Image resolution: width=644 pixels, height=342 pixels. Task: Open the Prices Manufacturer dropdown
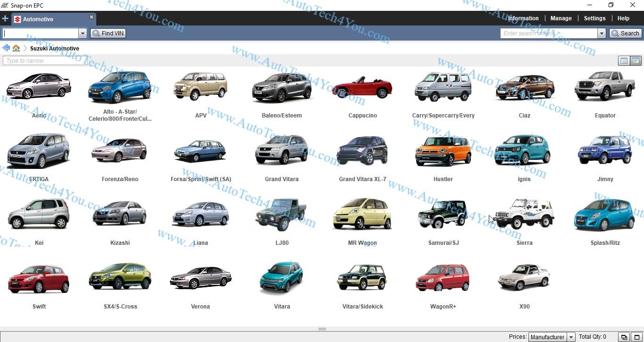(x=570, y=337)
